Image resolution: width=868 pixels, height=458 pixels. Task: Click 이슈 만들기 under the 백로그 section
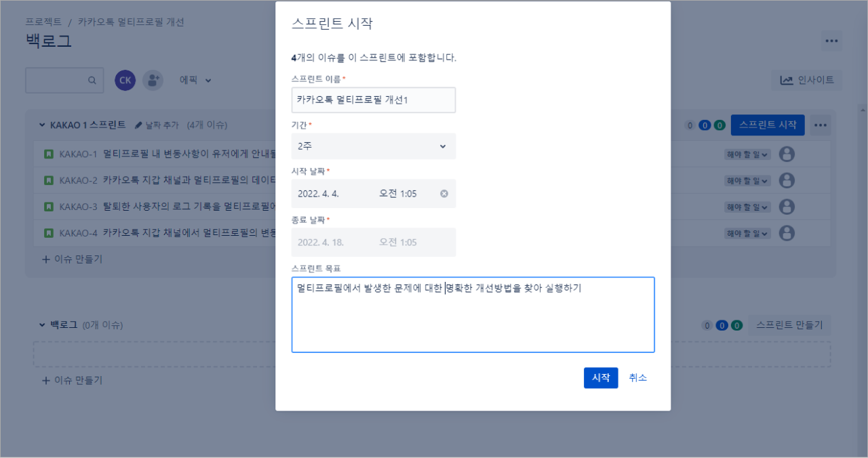click(x=73, y=381)
